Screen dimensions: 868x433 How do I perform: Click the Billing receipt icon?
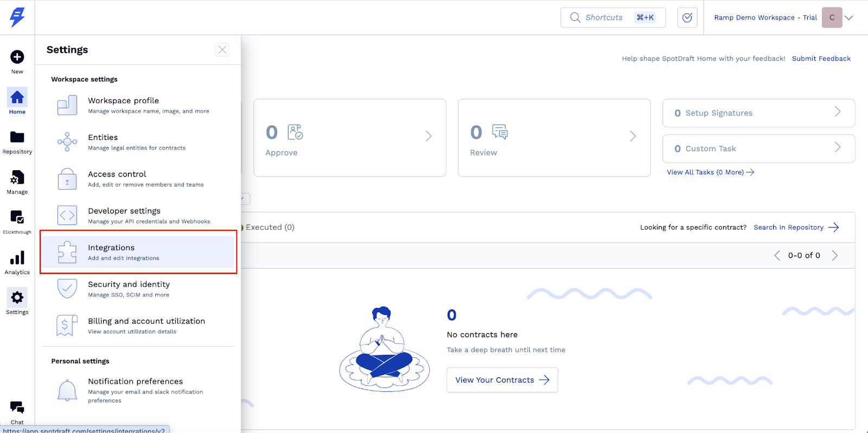click(x=67, y=326)
